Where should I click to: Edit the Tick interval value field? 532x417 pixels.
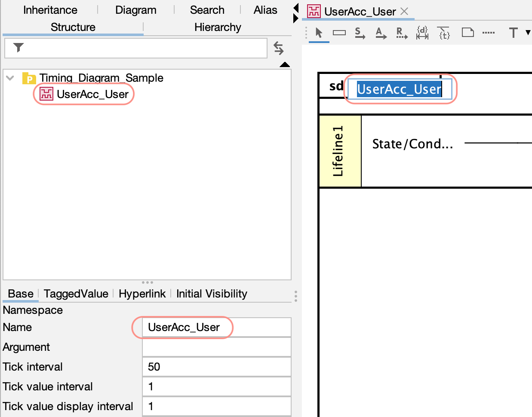[x=216, y=367]
